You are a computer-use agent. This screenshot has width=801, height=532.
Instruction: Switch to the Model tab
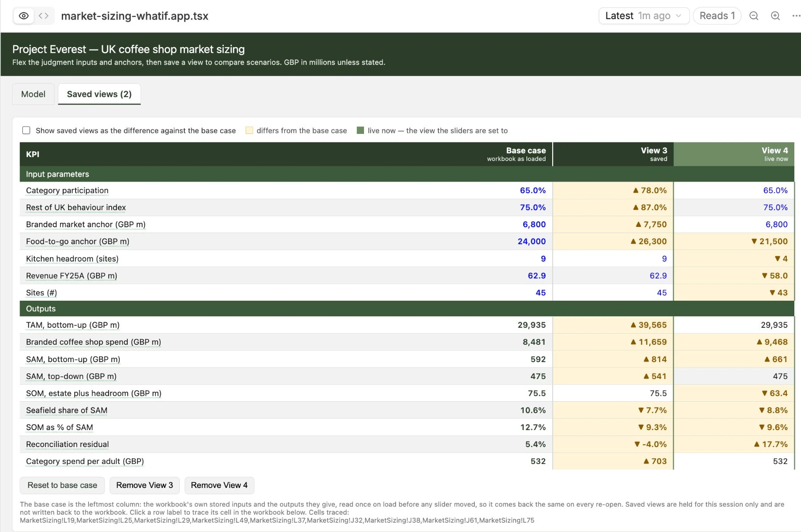point(33,94)
